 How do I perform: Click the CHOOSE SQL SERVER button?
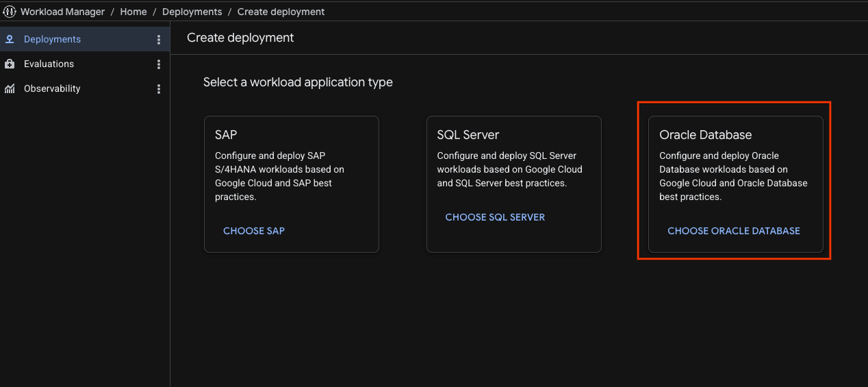pos(495,217)
